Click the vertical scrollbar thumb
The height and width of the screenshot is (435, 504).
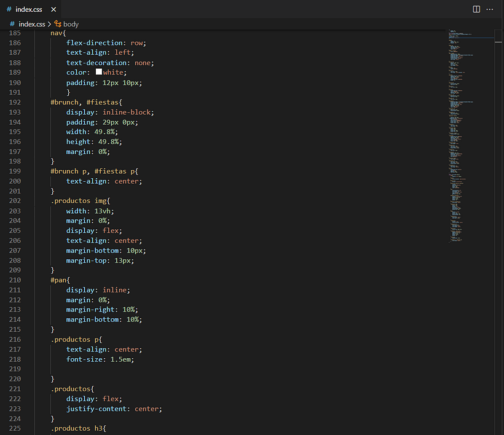498,42
